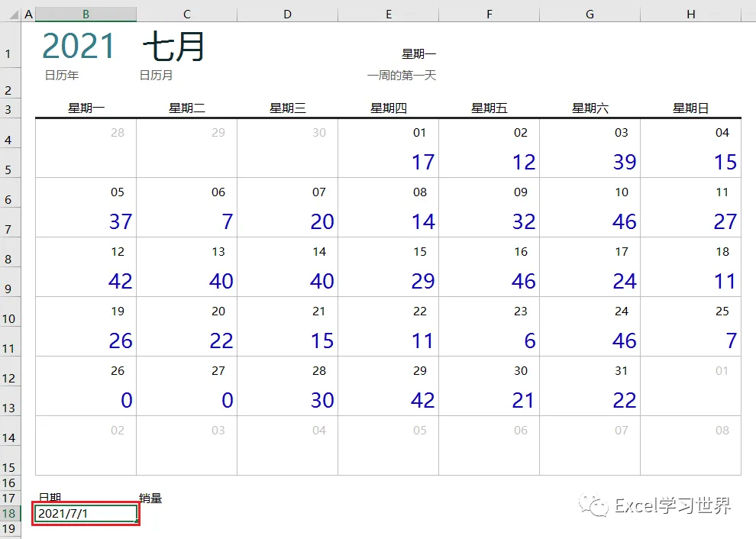Click sales value 27 under date 11

[x=725, y=221]
